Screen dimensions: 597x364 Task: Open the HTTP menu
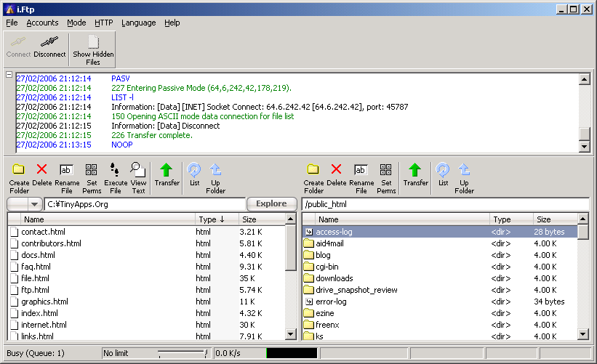[103, 23]
